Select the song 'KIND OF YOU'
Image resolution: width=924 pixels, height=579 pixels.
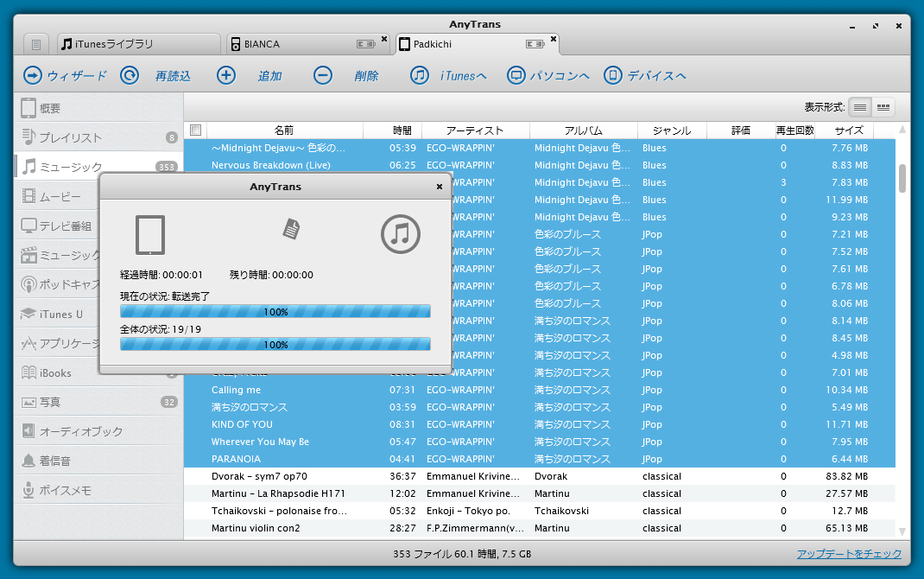[539, 424]
